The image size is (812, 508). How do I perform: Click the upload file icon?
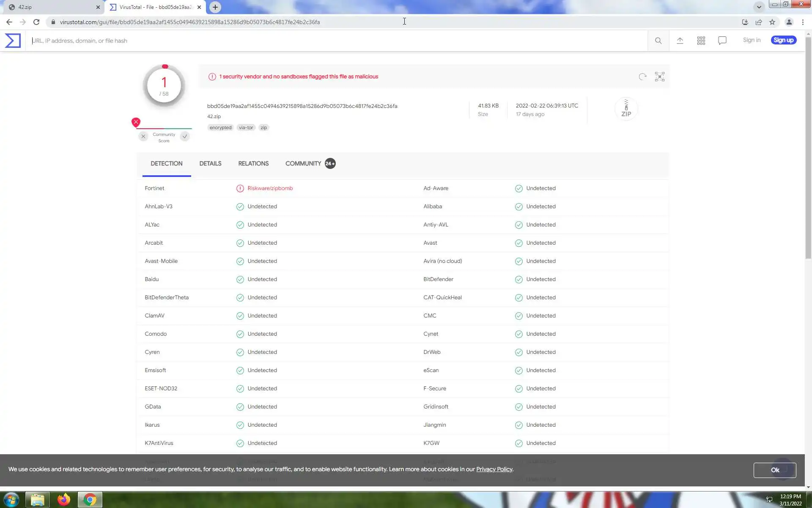coord(680,41)
